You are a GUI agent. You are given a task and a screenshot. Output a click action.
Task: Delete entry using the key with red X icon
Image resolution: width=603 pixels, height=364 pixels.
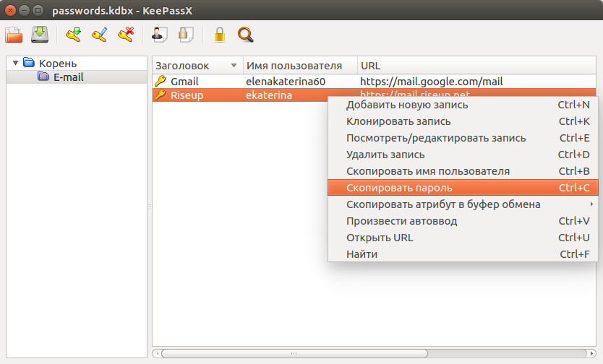point(126,35)
